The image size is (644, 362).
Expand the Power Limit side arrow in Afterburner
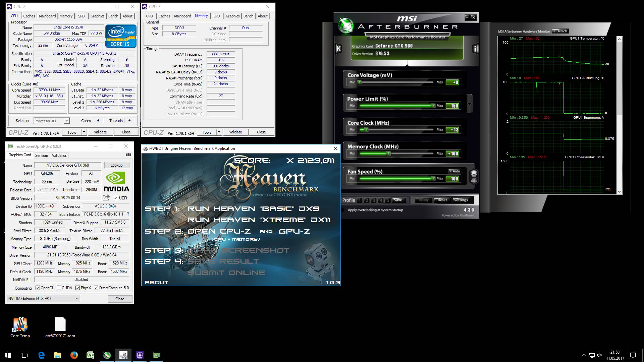tap(470, 104)
